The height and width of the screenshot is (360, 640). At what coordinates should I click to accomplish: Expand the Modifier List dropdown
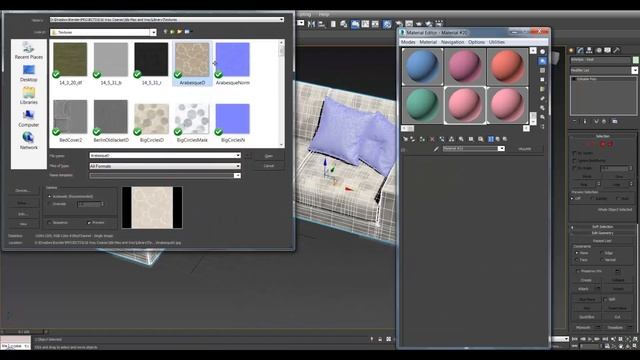pyautogui.click(x=635, y=71)
